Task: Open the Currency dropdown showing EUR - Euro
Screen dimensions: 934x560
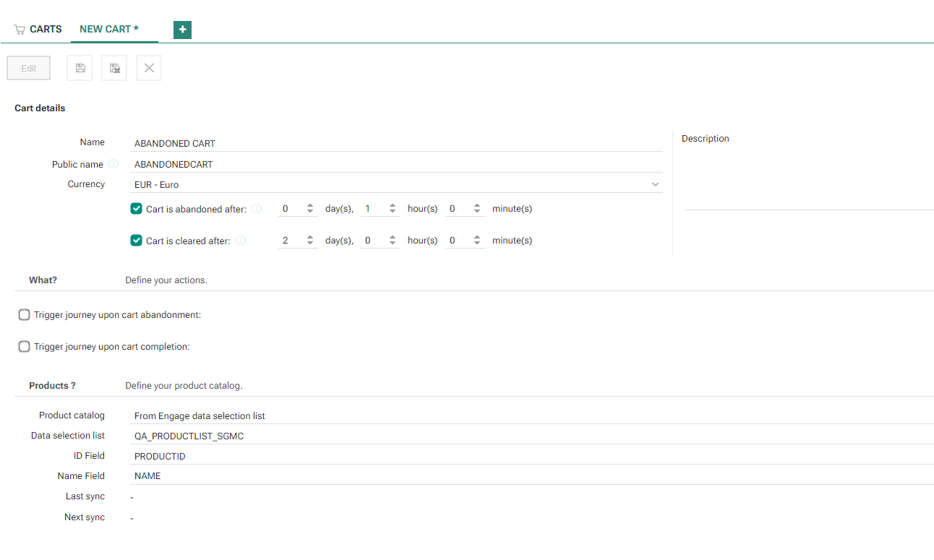Action: click(x=396, y=184)
